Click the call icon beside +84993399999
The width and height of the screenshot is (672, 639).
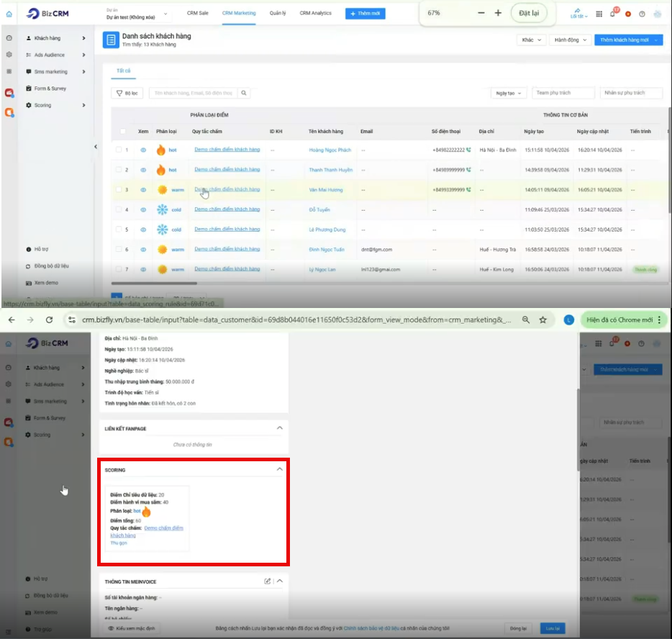click(468, 189)
